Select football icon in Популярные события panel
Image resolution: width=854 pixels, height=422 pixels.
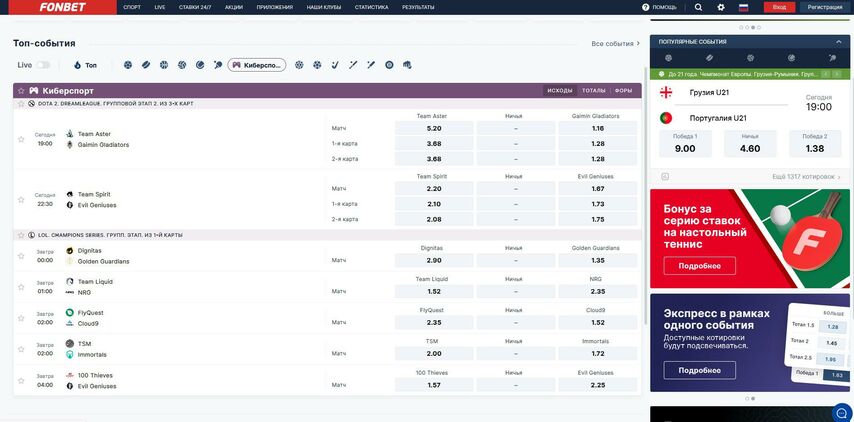click(668, 57)
